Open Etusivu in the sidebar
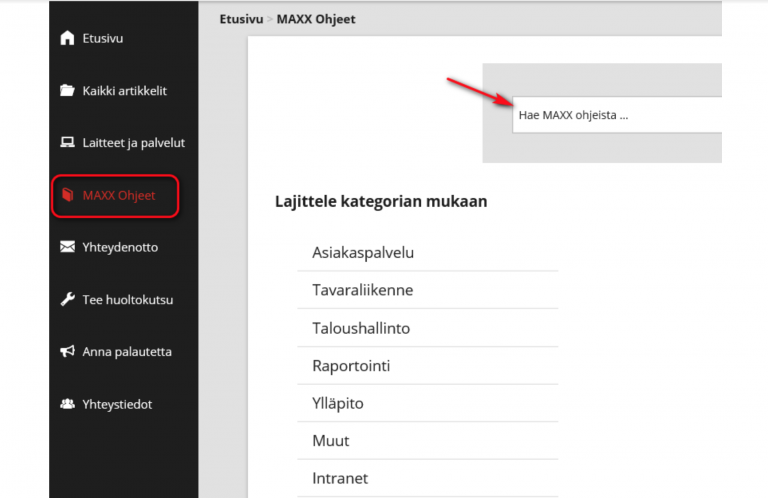This screenshot has width=768, height=498. click(102, 38)
